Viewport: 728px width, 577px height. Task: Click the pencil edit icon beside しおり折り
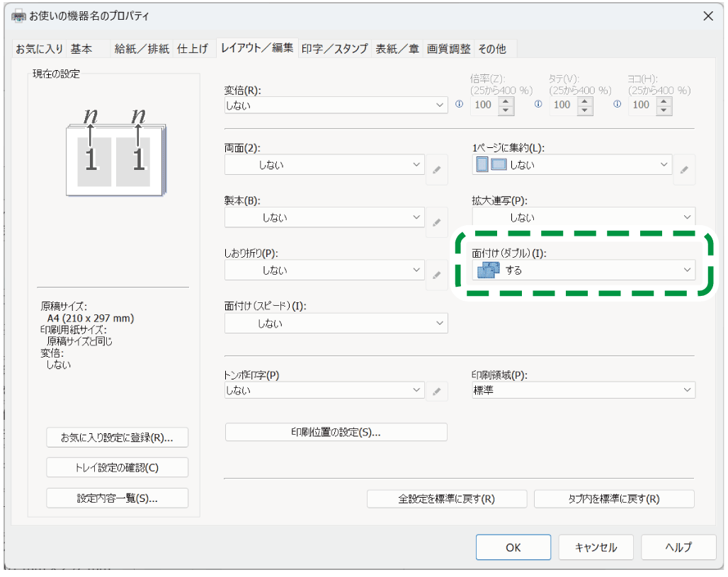(437, 274)
